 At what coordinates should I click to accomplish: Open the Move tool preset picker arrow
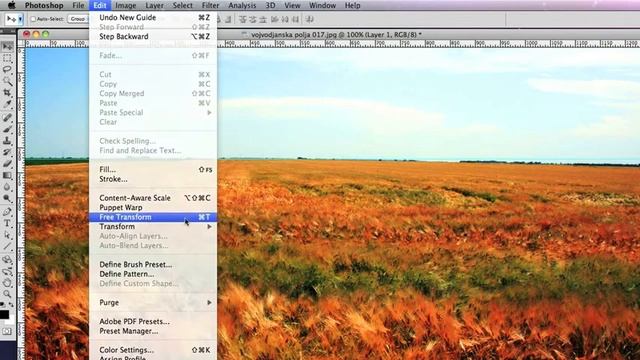click(x=20, y=19)
